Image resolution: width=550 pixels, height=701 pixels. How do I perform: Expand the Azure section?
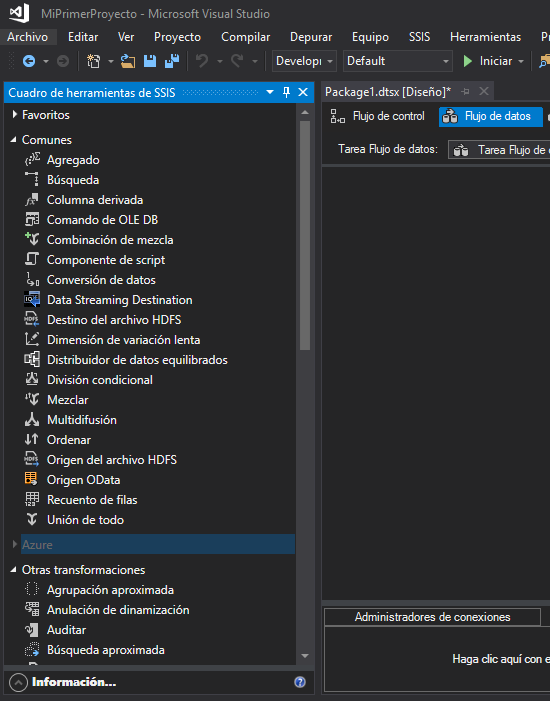14,544
